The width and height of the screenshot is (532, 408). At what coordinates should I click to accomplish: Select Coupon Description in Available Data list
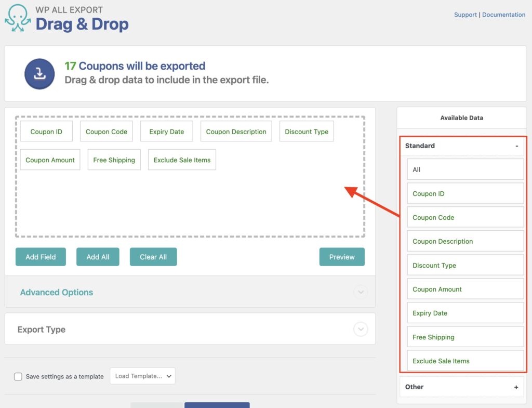pyautogui.click(x=465, y=241)
